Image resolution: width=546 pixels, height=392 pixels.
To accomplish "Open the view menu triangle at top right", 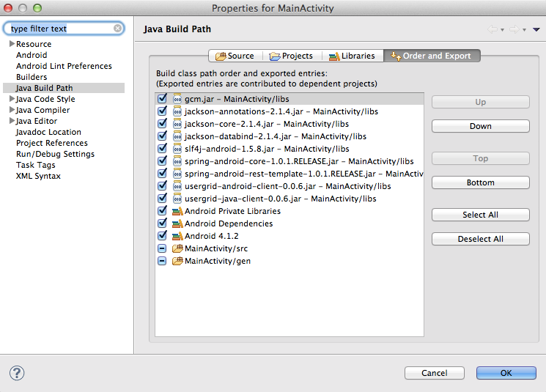I will [536, 29].
